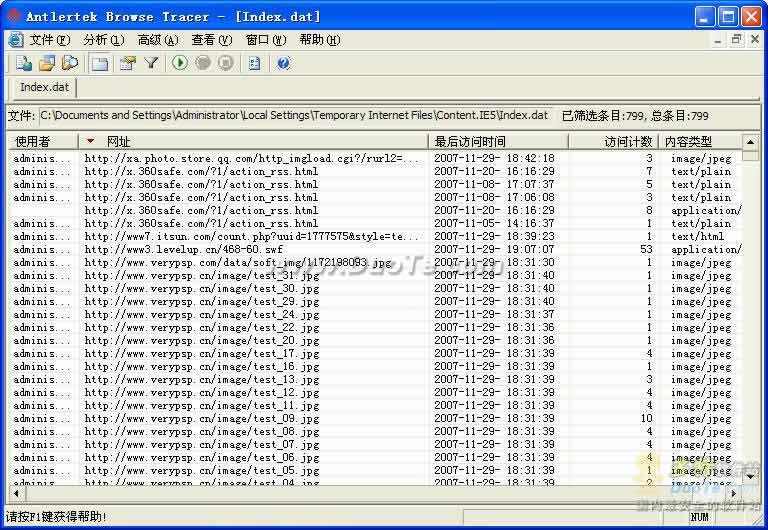Click the grey round icon right of green play
Screen dimensions: 768x530
click(x=203, y=63)
